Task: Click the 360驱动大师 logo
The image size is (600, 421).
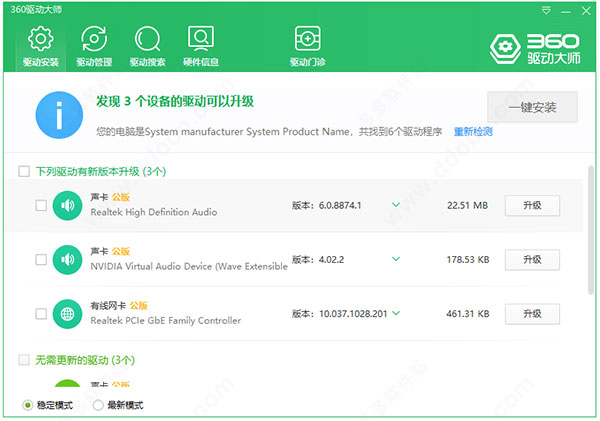Action: [535, 49]
